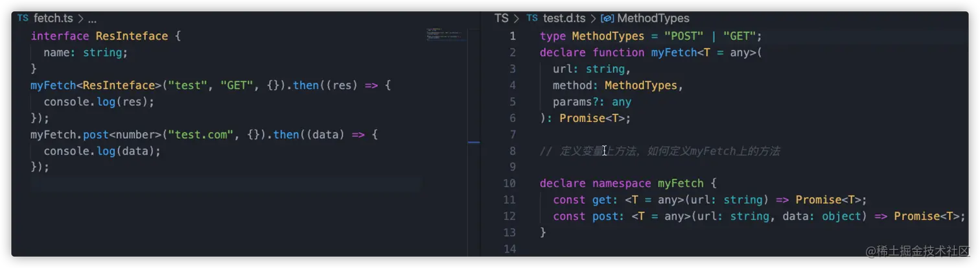Click line number 2 in test.d.ts
980x268 pixels.
(x=513, y=53)
